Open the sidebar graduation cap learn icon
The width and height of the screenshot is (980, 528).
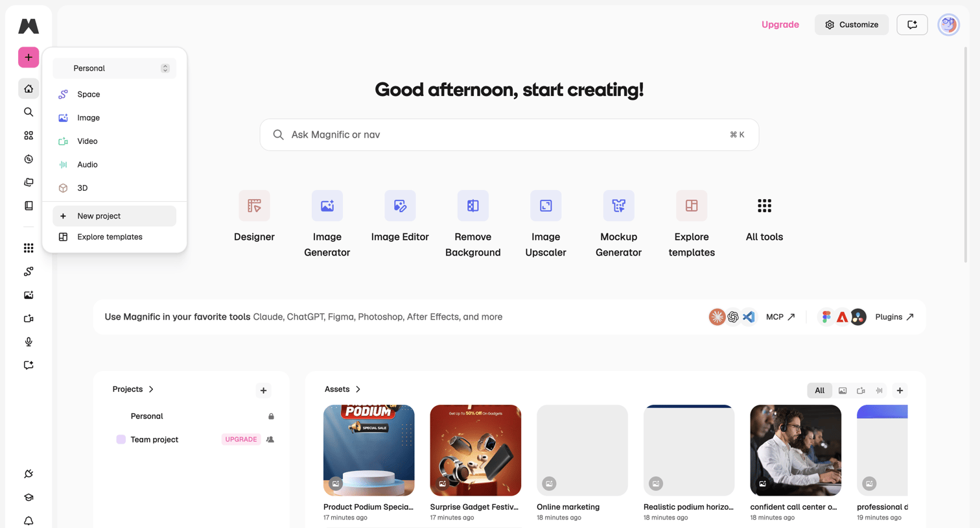click(29, 498)
